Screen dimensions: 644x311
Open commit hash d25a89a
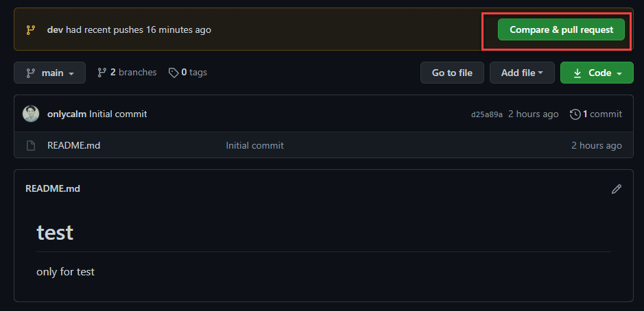(487, 114)
